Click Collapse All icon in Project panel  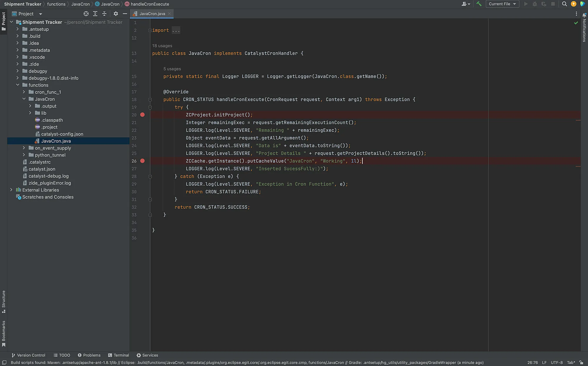click(x=104, y=14)
